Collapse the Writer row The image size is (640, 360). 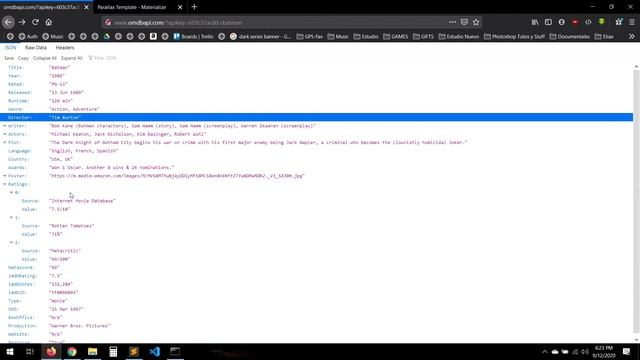pos(4,126)
